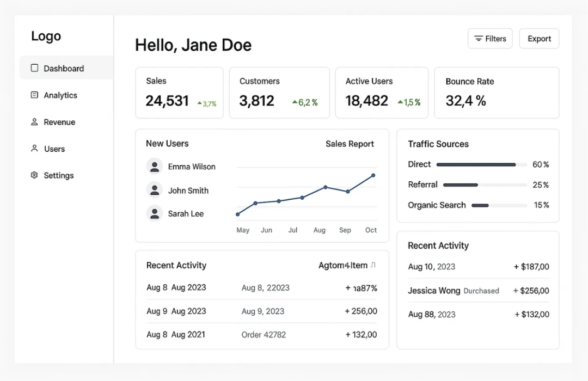Click the Logo text
The width and height of the screenshot is (588, 381).
(x=46, y=36)
